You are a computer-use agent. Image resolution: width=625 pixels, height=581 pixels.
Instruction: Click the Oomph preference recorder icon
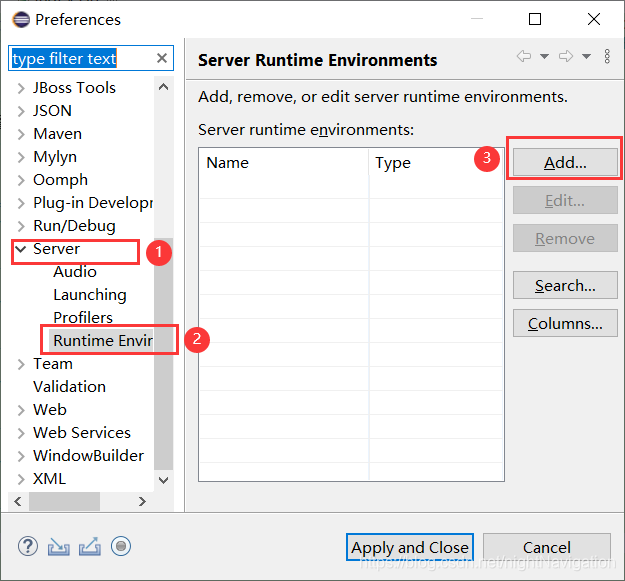121,546
